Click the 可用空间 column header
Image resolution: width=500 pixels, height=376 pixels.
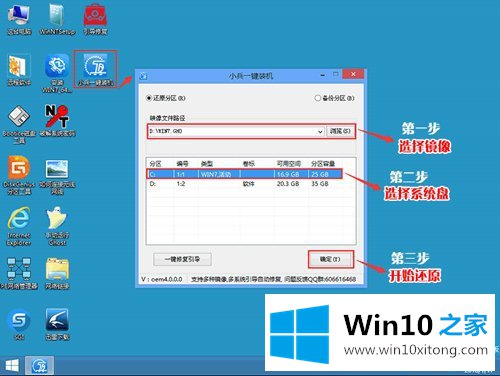tap(289, 164)
